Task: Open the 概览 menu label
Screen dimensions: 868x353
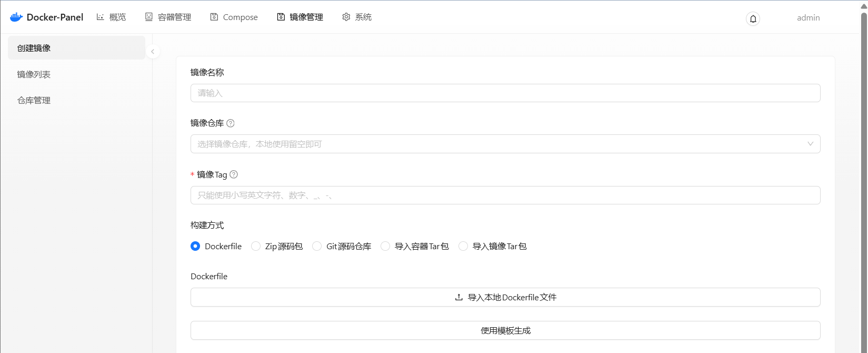Action: [118, 17]
